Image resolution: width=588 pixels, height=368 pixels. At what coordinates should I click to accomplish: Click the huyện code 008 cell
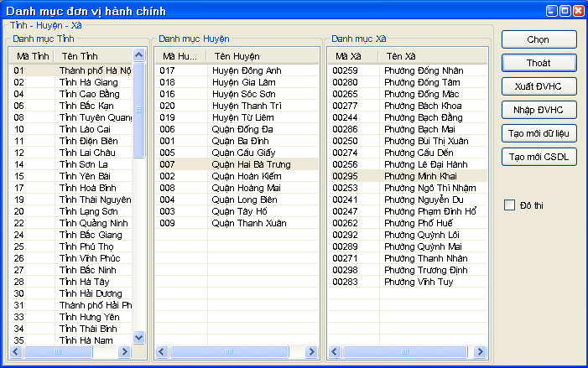pos(181,188)
